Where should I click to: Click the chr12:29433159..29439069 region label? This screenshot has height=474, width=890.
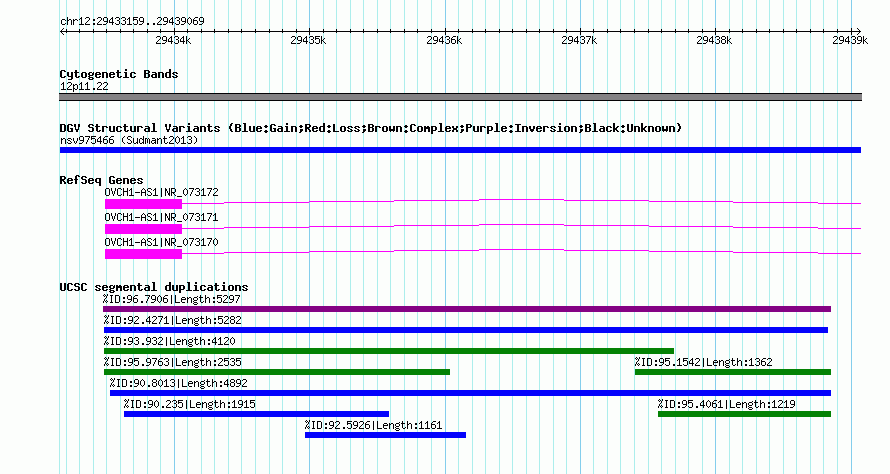[x=132, y=21]
